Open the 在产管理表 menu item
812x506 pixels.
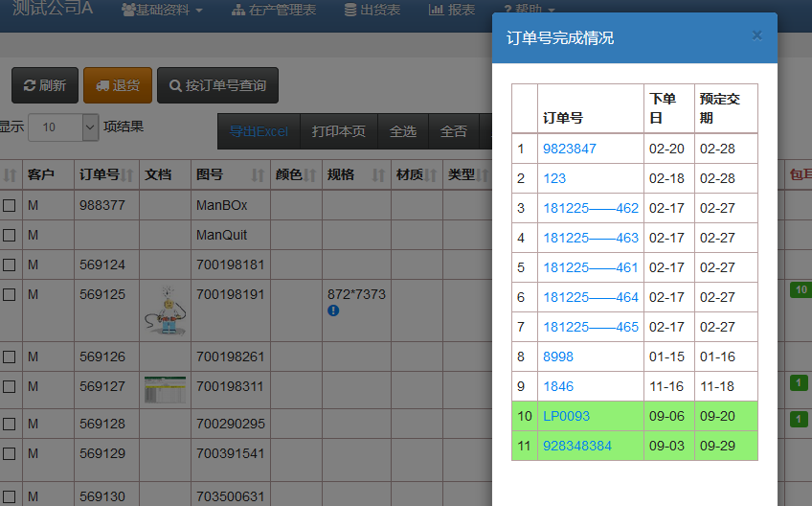click(275, 10)
